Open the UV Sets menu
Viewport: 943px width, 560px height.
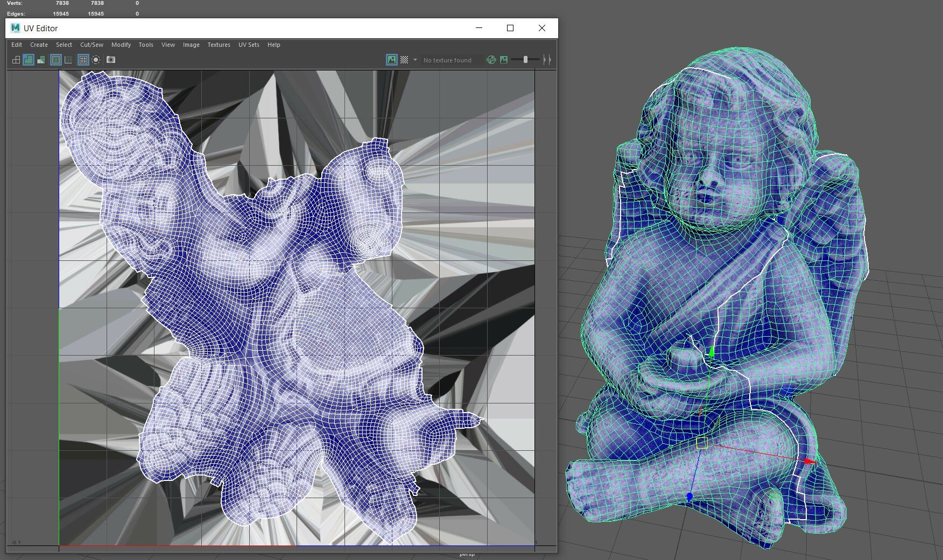[249, 45]
